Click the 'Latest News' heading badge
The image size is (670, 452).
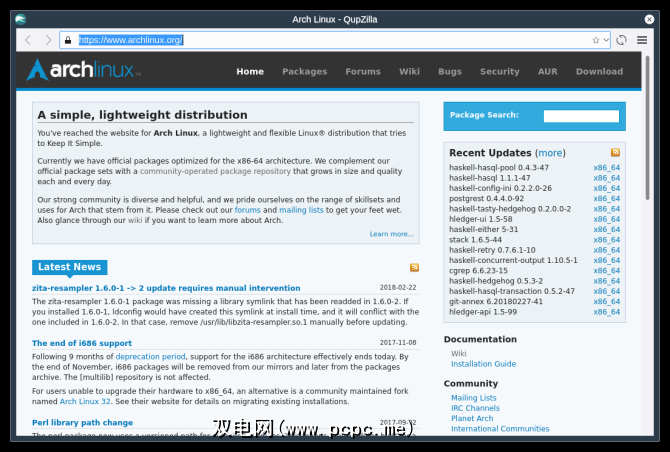pyautogui.click(x=69, y=267)
